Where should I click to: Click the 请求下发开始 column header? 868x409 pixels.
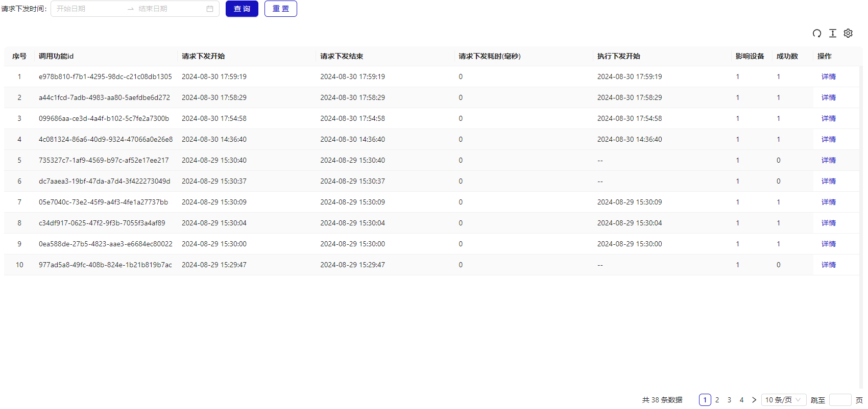[203, 56]
